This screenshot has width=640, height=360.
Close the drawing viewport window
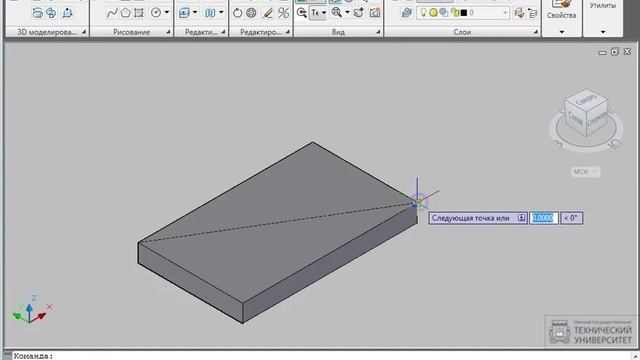click(x=627, y=52)
